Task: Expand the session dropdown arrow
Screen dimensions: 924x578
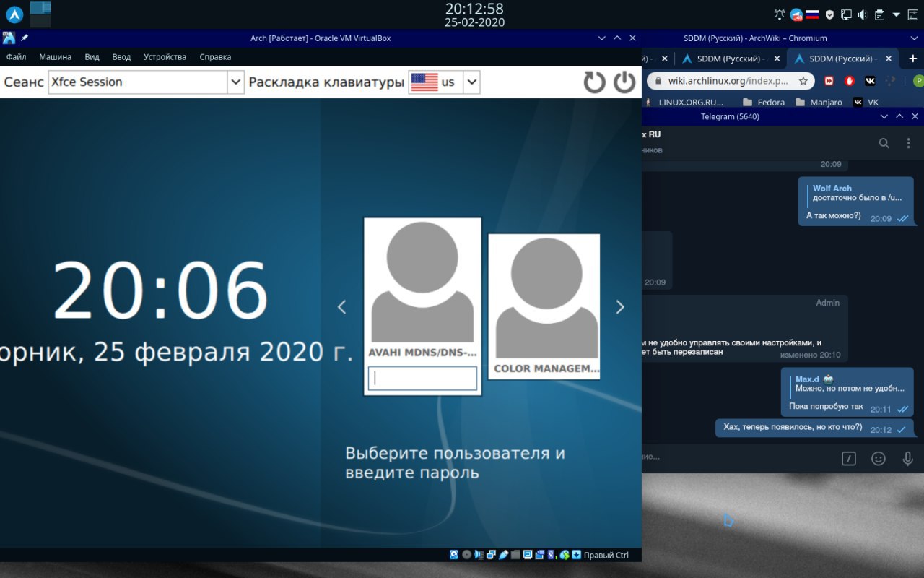Action: 236,82
